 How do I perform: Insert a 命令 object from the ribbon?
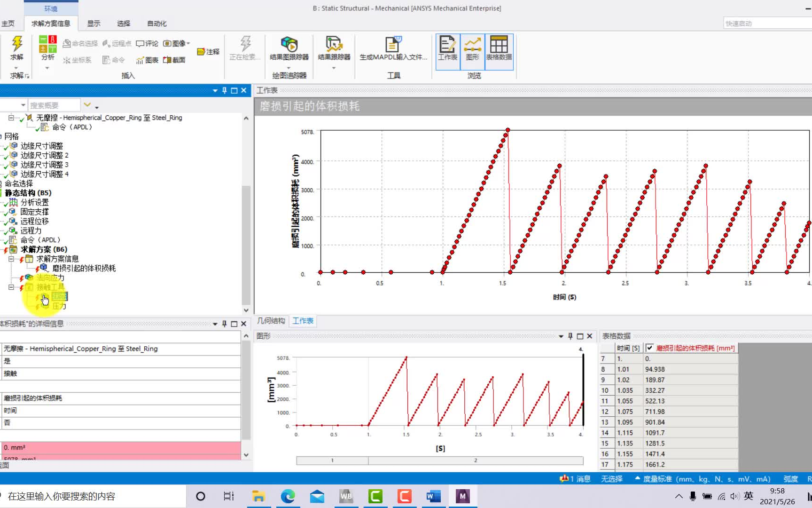tap(113, 60)
